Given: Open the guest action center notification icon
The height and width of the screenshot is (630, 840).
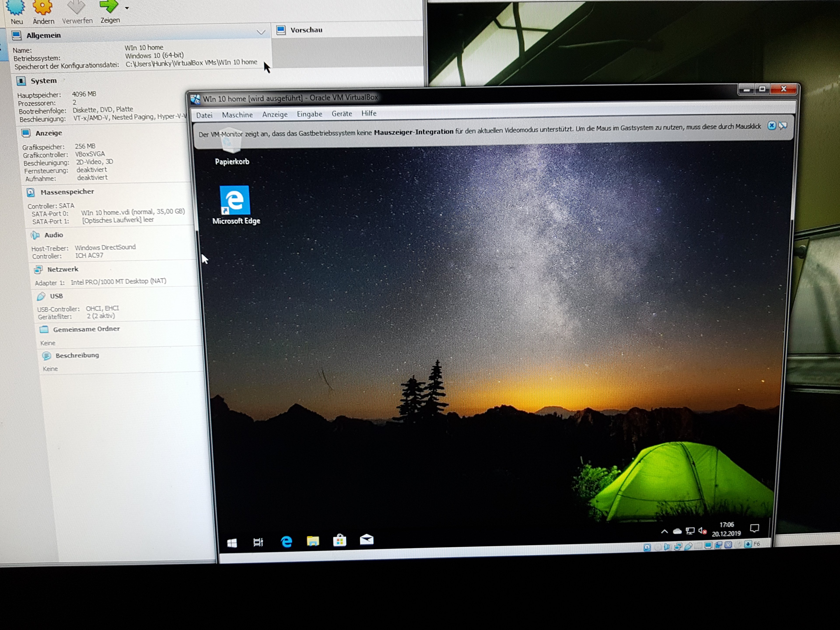Looking at the screenshot, I should (x=754, y=528).
